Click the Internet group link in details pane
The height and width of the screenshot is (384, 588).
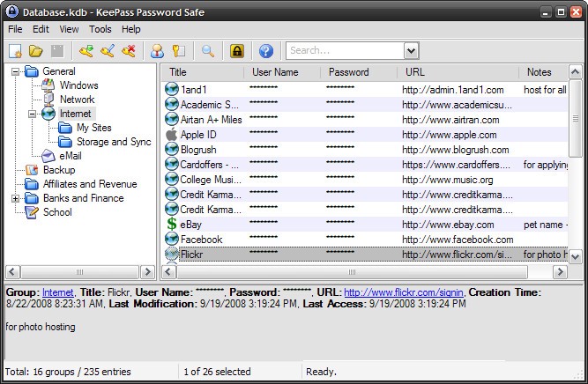pos(58,292)
